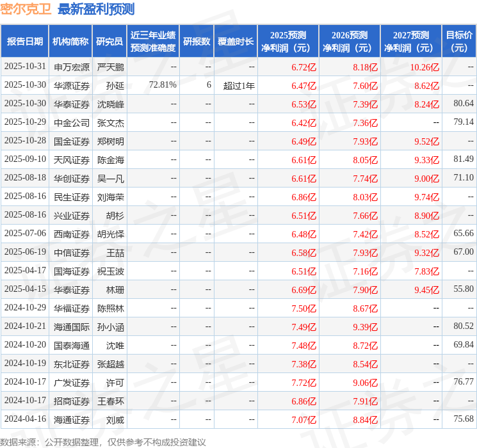Screen dimensions: 477x448
Task: Click the 2027预测净利润 column header
Action: pyautogui.click(x=411, y=41)
